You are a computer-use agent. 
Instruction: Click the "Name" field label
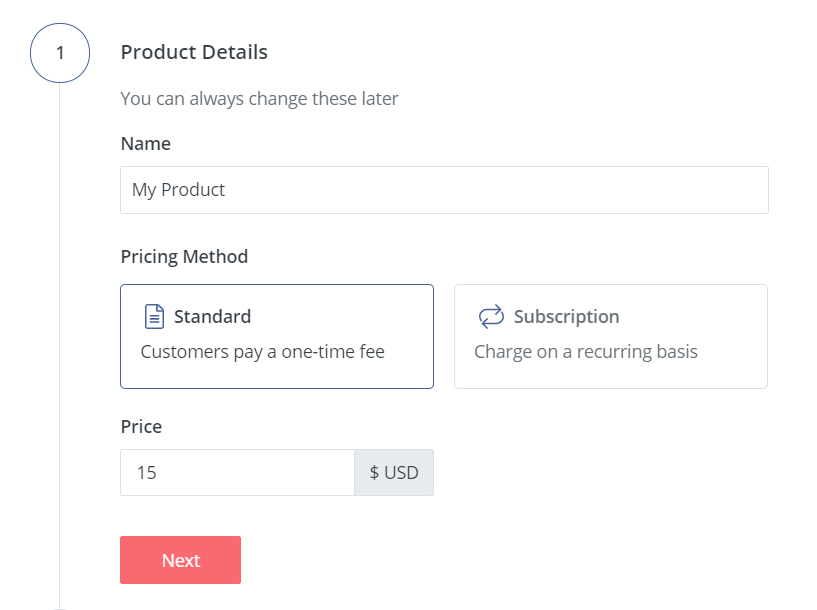coord(146,144)
